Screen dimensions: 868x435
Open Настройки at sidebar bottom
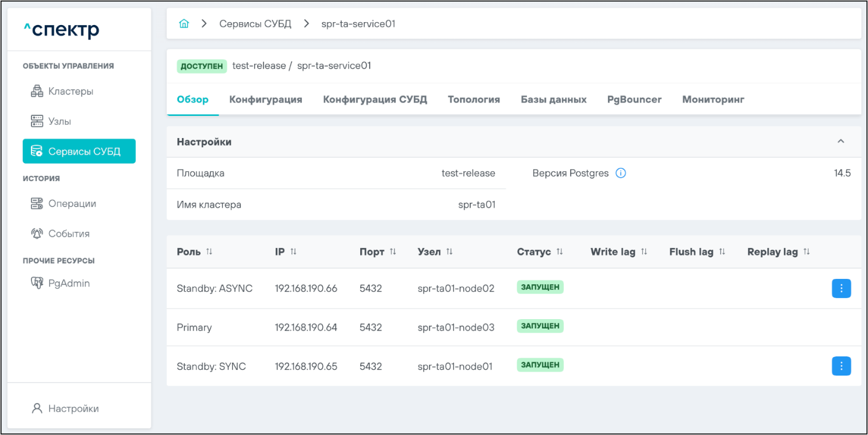coord(73,409)
